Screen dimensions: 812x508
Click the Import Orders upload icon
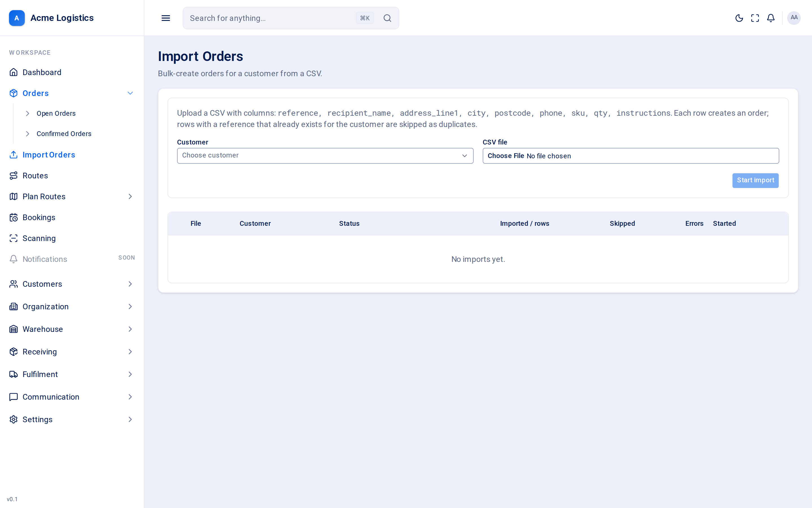[14, 155]
